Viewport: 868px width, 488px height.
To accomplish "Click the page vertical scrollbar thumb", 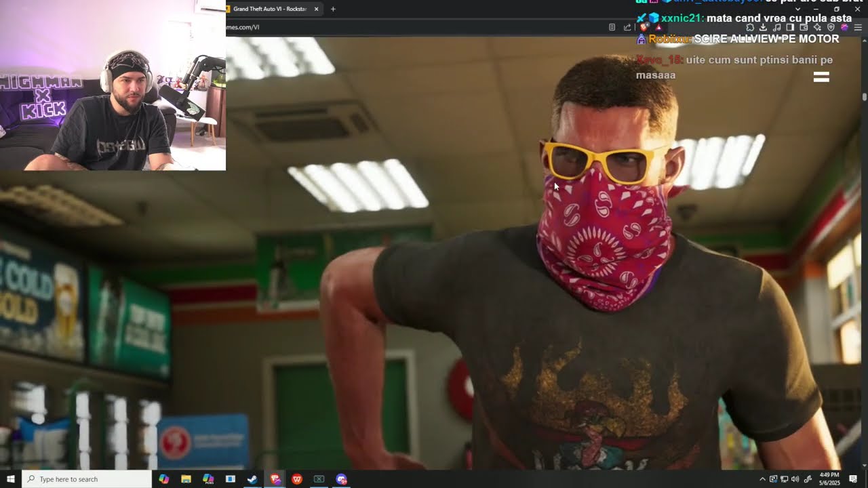I will click(865, 97).
